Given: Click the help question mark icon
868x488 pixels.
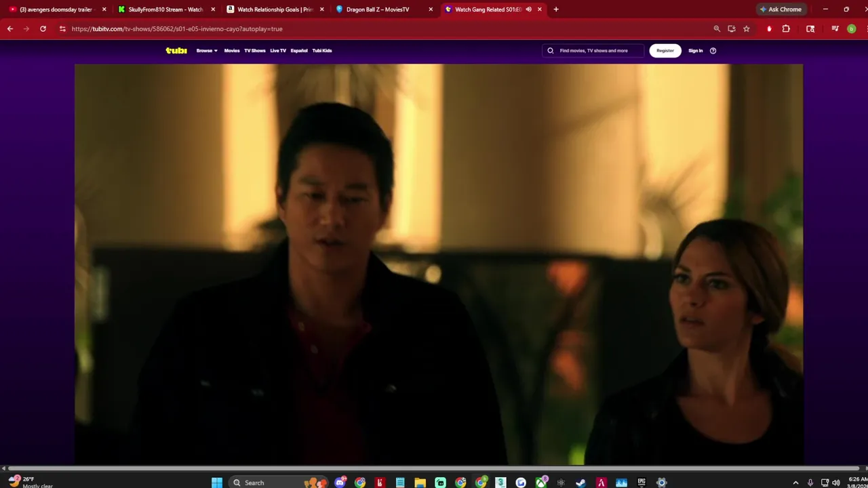Looking at the screenshot, I should 713,50.
